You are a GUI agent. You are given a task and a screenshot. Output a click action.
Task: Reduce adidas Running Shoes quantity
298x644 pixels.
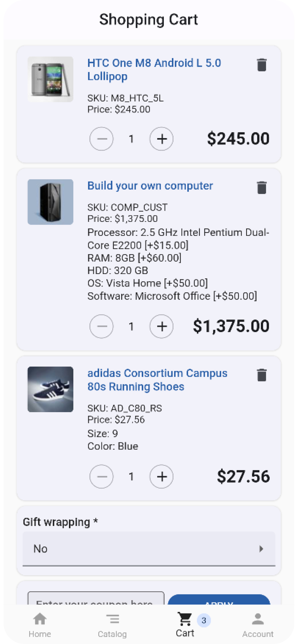pyautogui.click(x=102, y=477)
